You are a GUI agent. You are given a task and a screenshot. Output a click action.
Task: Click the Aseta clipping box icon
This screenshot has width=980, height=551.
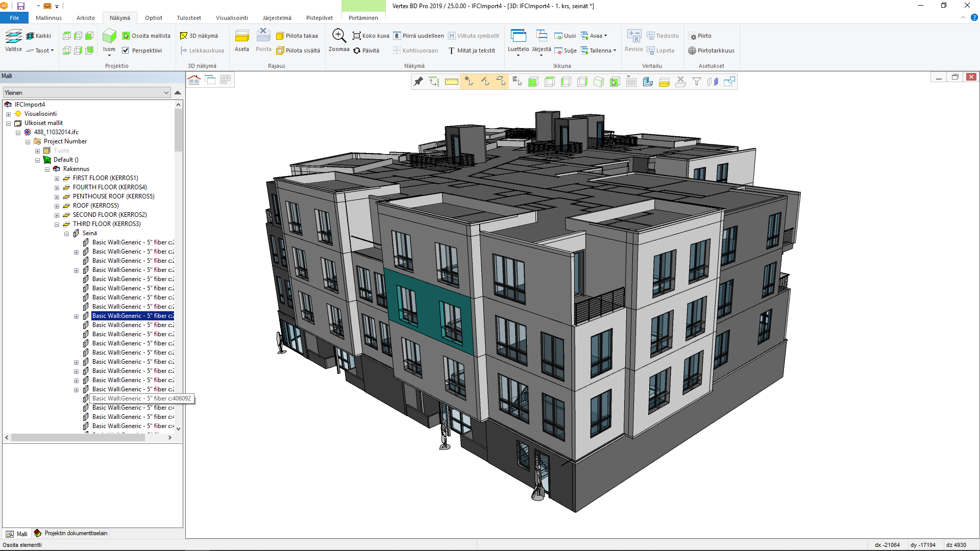pyautogui.click(x=242, y=36)
